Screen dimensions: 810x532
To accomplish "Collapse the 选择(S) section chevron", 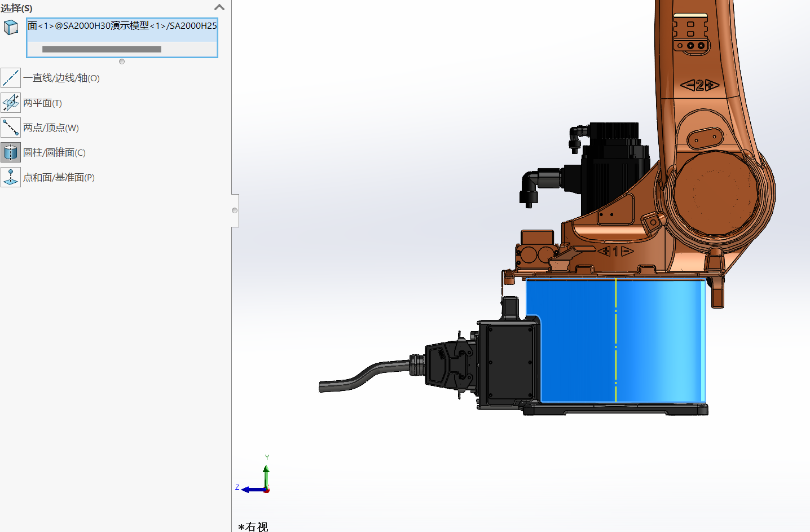I will click(219, 7).
